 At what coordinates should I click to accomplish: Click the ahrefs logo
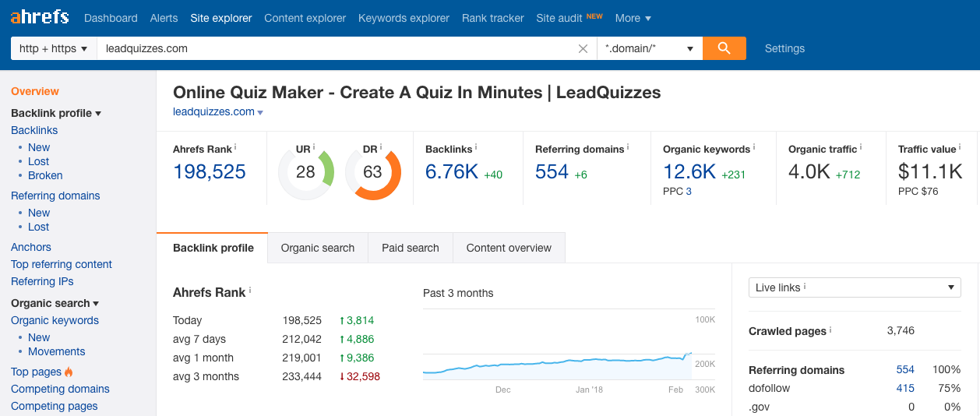40,17
